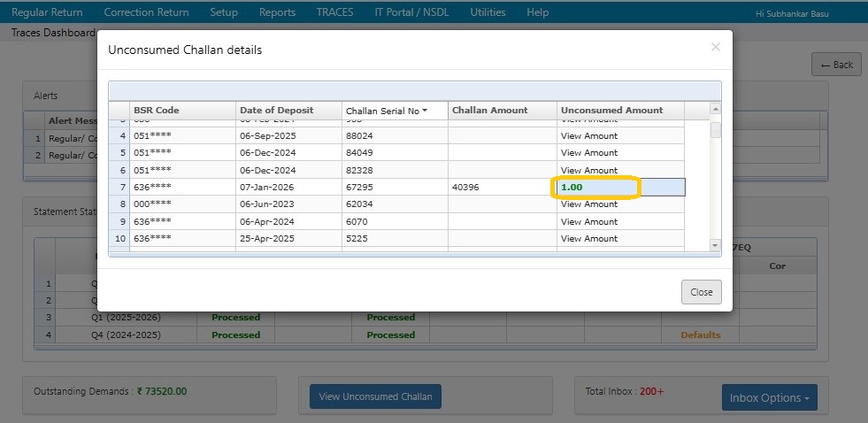Open the Utilities menu

[488, 12]
